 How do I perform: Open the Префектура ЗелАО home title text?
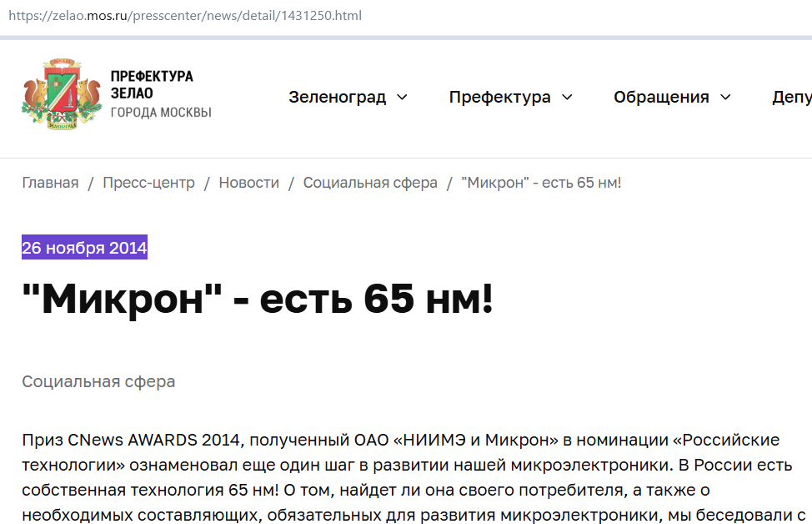tap(161, 94)
